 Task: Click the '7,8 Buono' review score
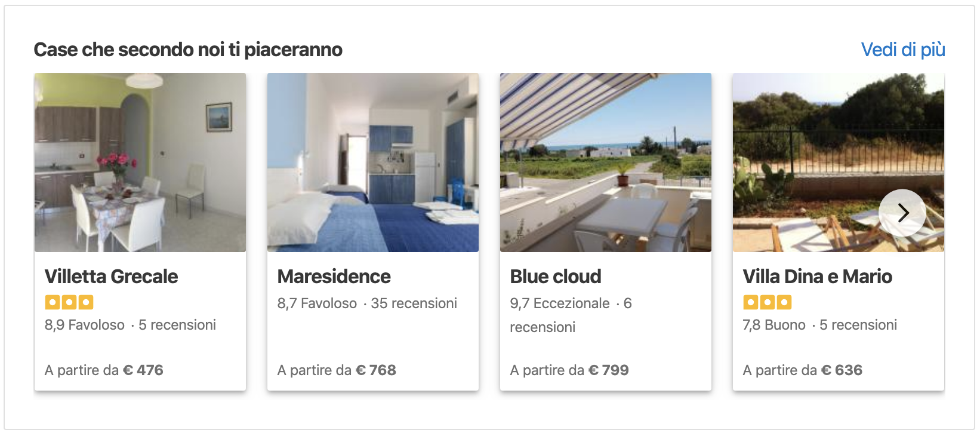tap(774, 325)
